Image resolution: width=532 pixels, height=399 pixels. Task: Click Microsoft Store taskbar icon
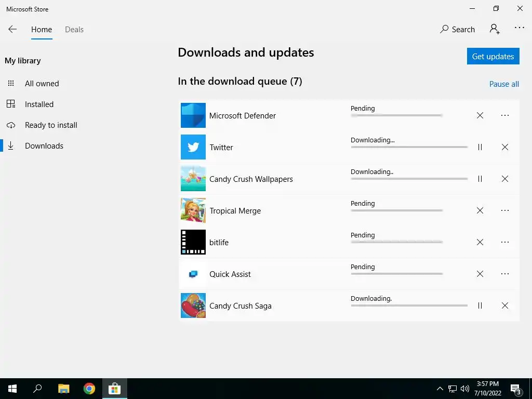(115, 389)
